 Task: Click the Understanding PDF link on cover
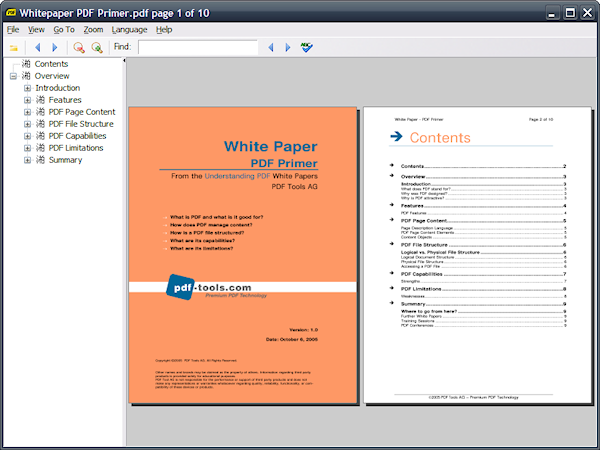point(237,176)
